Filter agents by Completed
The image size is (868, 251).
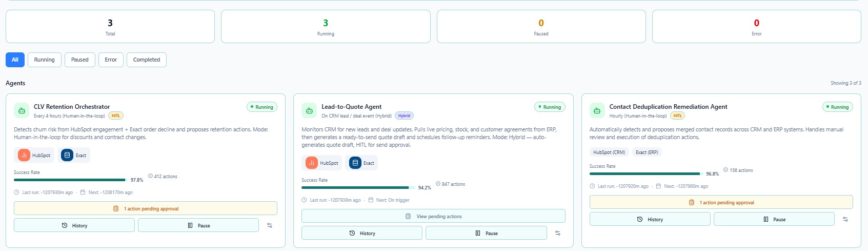pos(147,60)
